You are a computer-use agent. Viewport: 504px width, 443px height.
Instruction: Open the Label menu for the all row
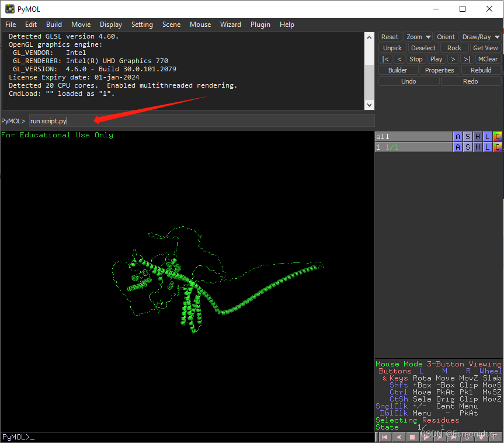pos(488,137)
